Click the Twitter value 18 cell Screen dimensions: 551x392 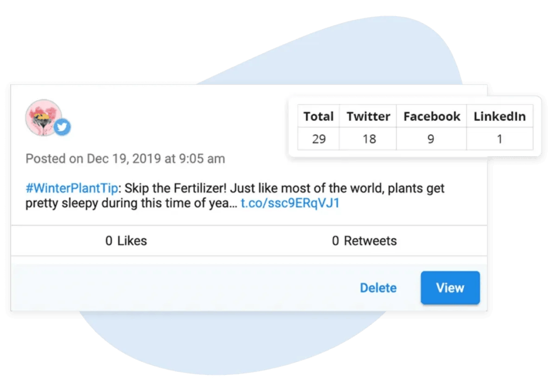(x=369, y=139)
